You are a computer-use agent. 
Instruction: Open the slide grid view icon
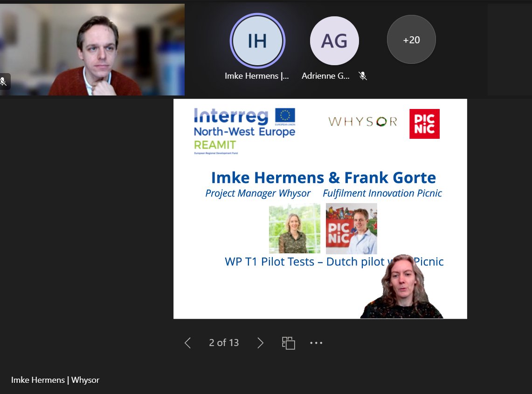point(289,343)
